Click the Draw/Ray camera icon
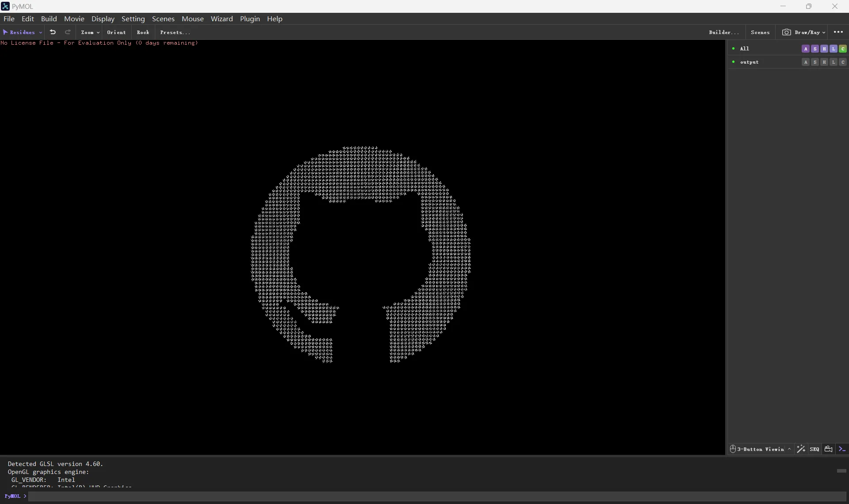Image resolution: width=849 pixels, height=504 pixels. pyautogui.click(x=787, y=32)
